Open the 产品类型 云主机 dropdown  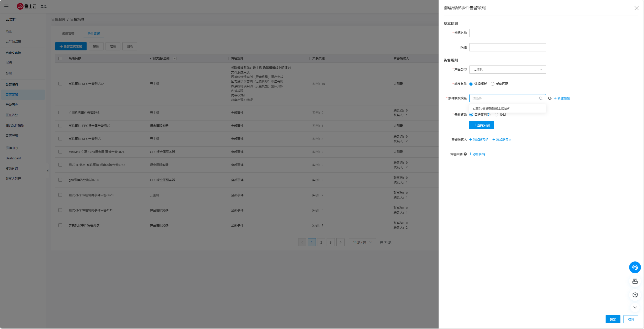[x=507, y=70]
